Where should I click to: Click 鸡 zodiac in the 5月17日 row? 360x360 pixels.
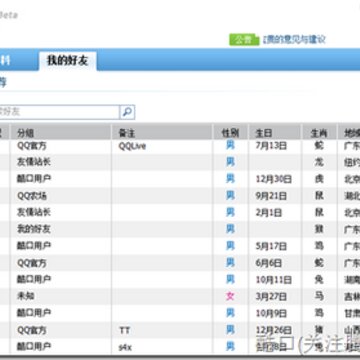pyautogui.click(x=319, y=246)
